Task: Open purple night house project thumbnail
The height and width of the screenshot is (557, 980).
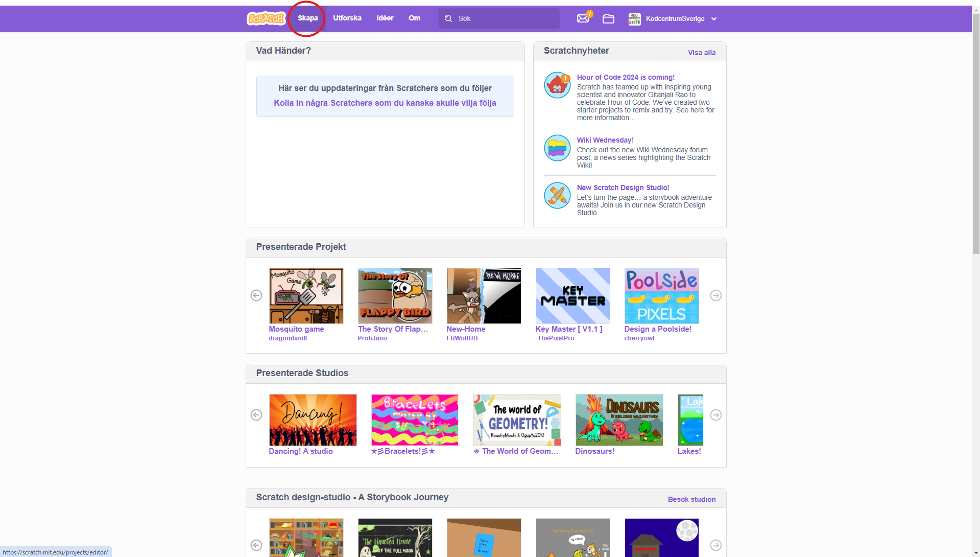Action: coord(661,538)
